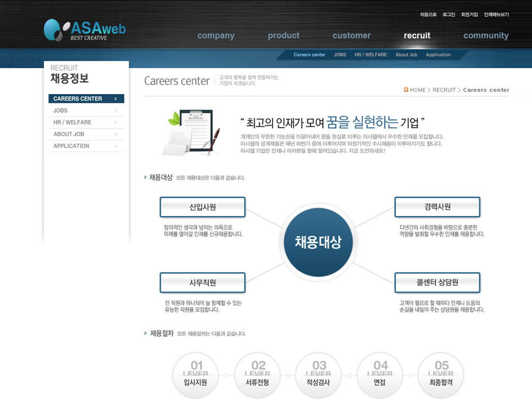Viewport: 532px width, 399px height.
Task: Click the RSS icon beside HOME breadcrumb
Action: (x=406, y=90)
